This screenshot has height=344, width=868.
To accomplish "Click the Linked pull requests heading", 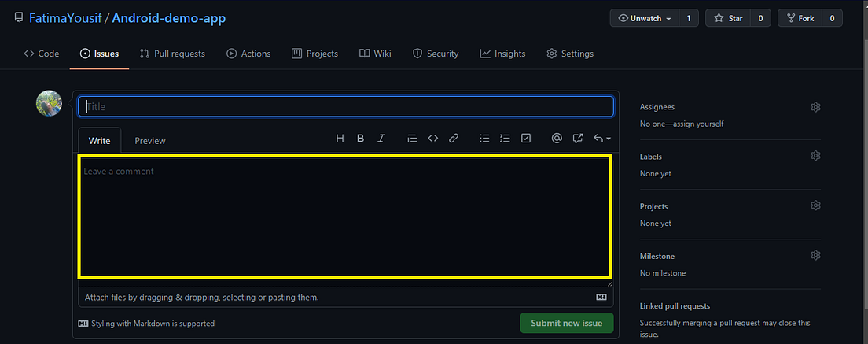I will (x=675, y=306).
